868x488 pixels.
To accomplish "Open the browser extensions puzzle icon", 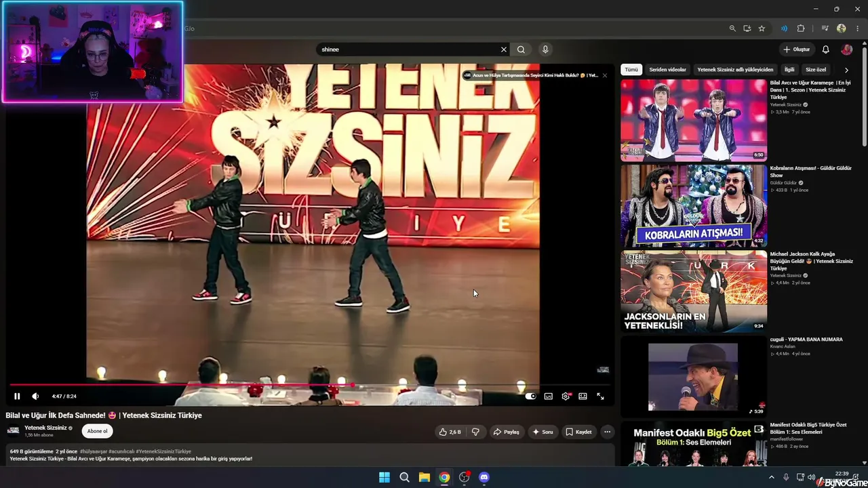I will 801,28.
